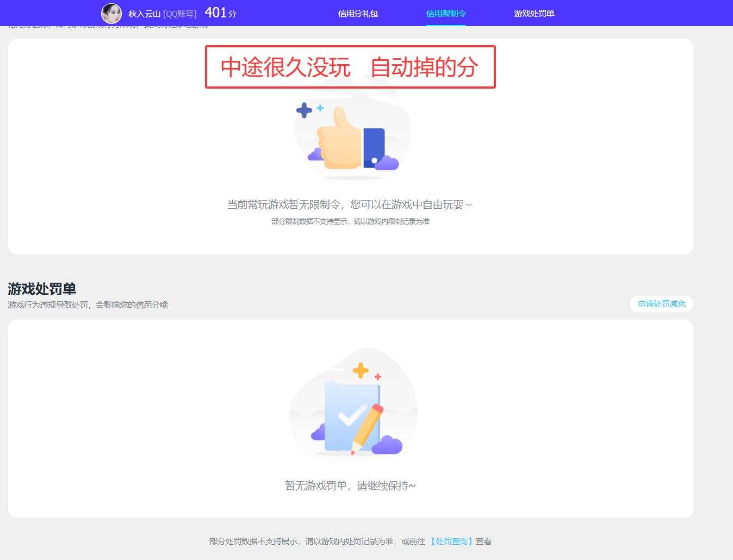Viewport: 733px width, 560px height.
Task: Open the 信用分礼包 tab
Action: point(358,14)
